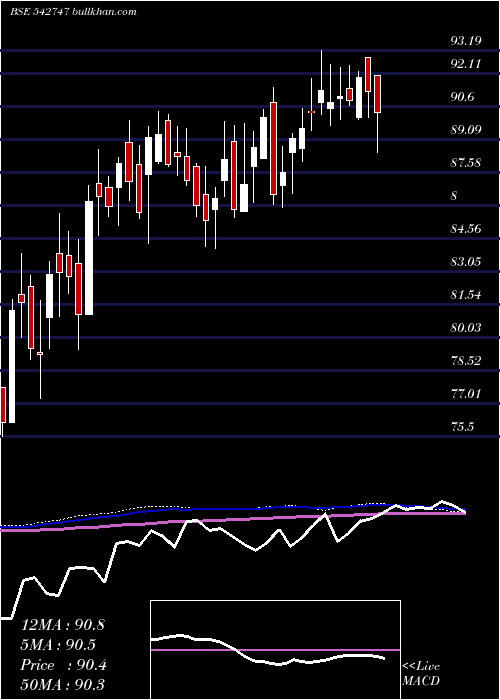This screenshot has width=500, height=700.
Task: Click the <<Live MACD label
Action: 421,674
